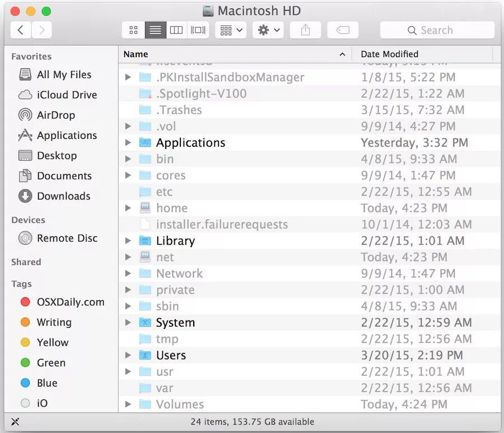
Task: Click the Users folder icon
Action: [x=145, y=355]
